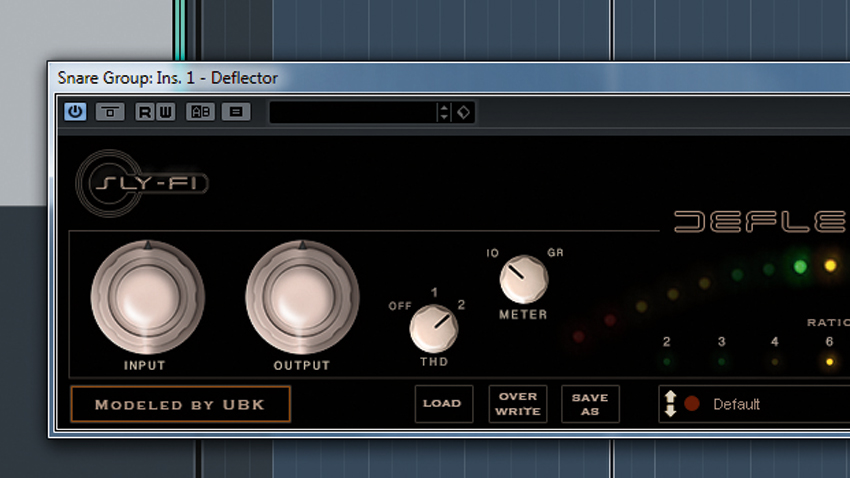
Task: Click the empty preset name field
Action: point(352,112)
